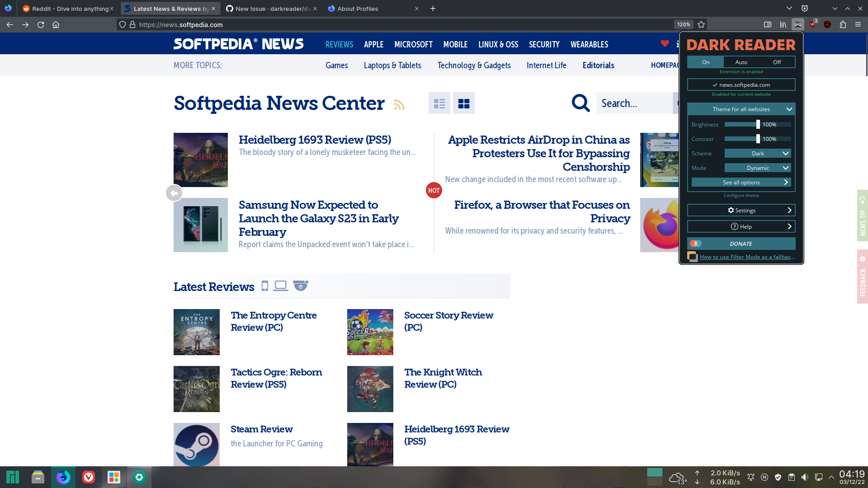
Task: Switch to grid view of news articles
Action: click(463, 103)
